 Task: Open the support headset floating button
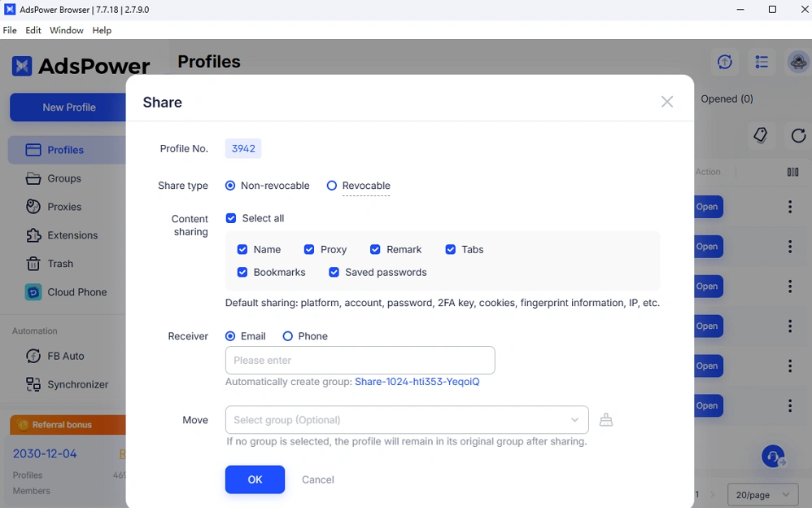pos(773,457)
